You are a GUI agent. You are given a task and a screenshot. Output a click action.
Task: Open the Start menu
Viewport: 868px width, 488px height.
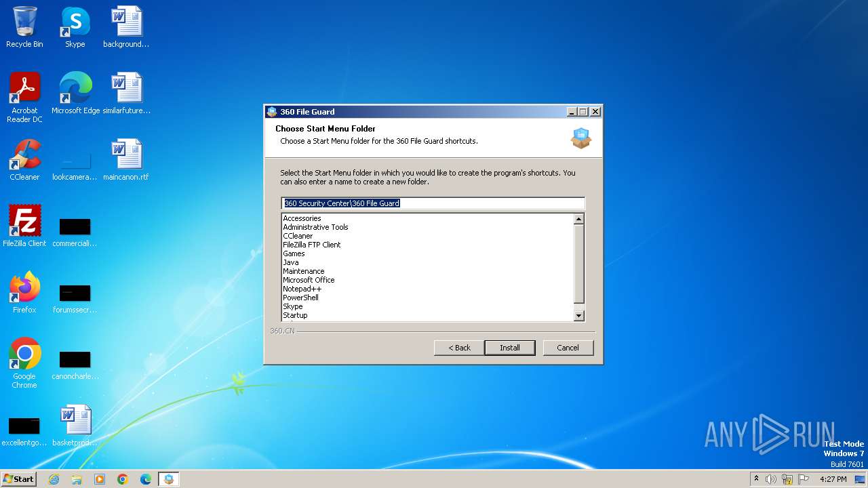[x=19, y=479]
